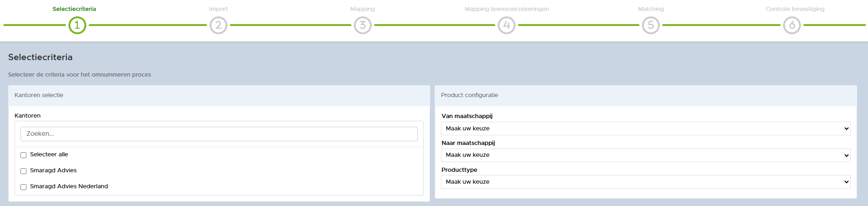The image size is (868, 206).
Task: Click the green 'Selectiecriteria' step label
Action: point(74,9)
